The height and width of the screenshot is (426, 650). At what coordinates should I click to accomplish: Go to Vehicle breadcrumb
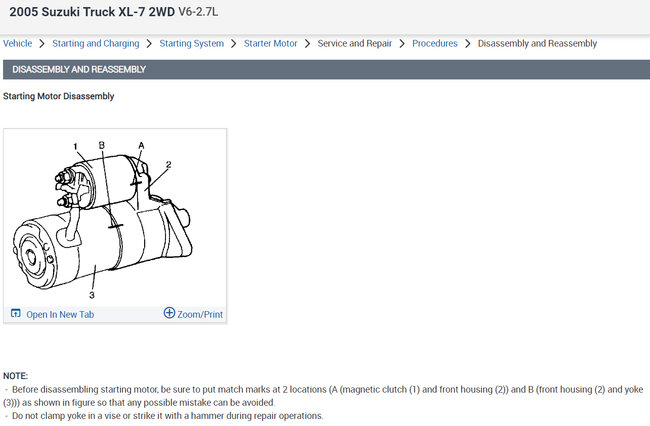tap(17, 43)
